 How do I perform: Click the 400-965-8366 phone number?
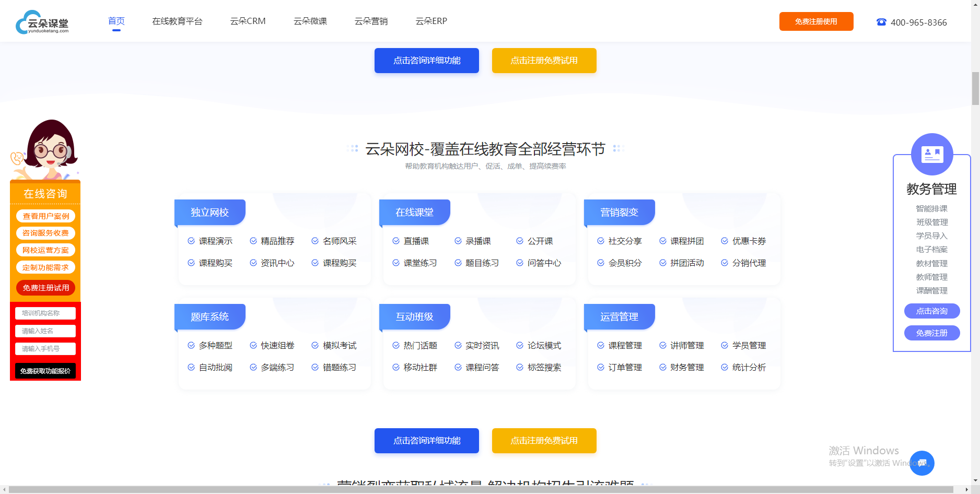[919, 22]
